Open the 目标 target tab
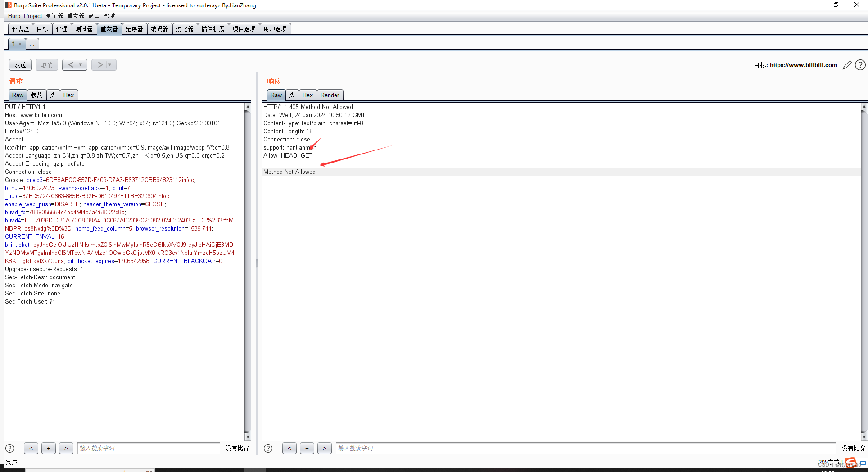 tap(43, 29)
